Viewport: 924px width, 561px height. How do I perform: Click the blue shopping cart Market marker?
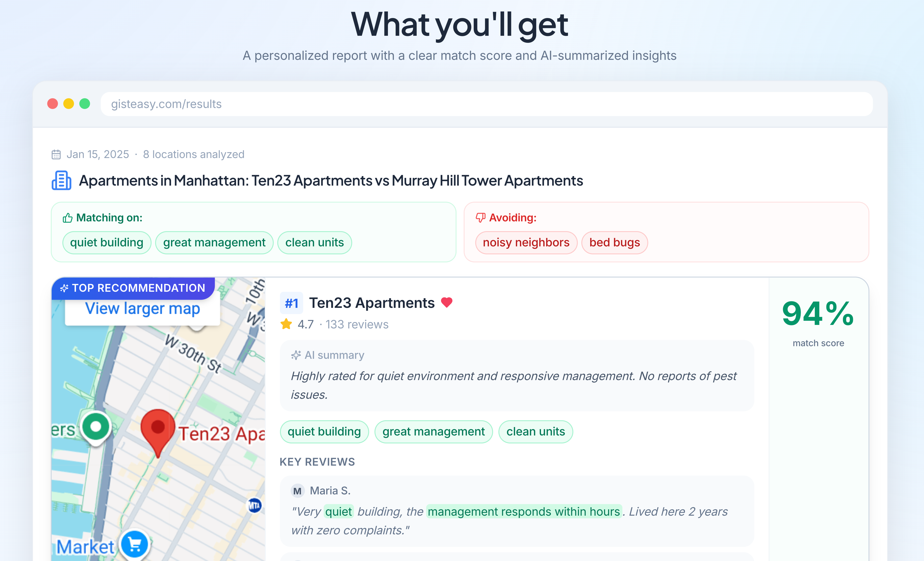(x=134, y=544)
